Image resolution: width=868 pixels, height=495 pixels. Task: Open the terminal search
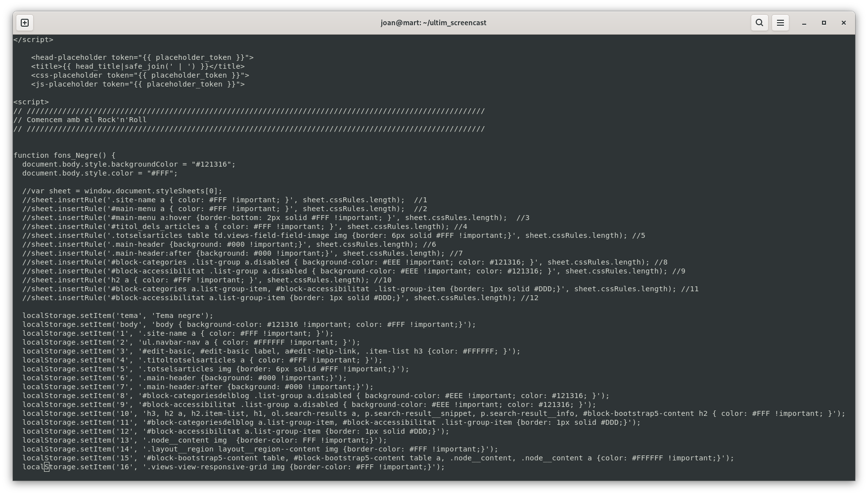coord(759,23)
